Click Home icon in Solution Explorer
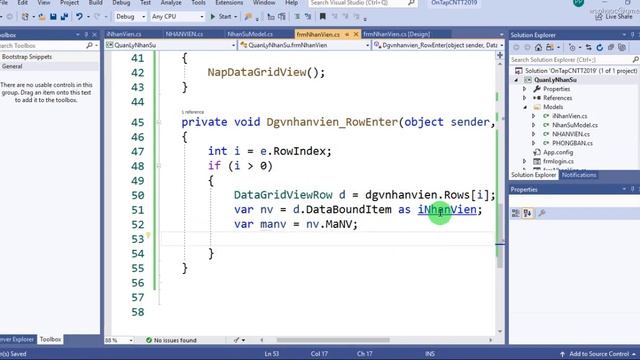This screenshot has width=640, height=360. 538,48
